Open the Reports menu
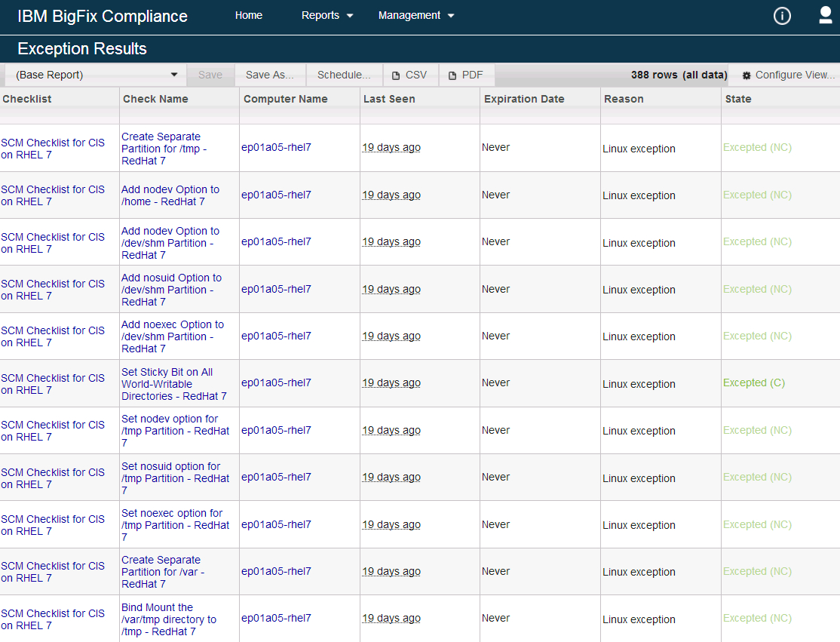Viewport: 840px width, 642px height. pos(327,16)
